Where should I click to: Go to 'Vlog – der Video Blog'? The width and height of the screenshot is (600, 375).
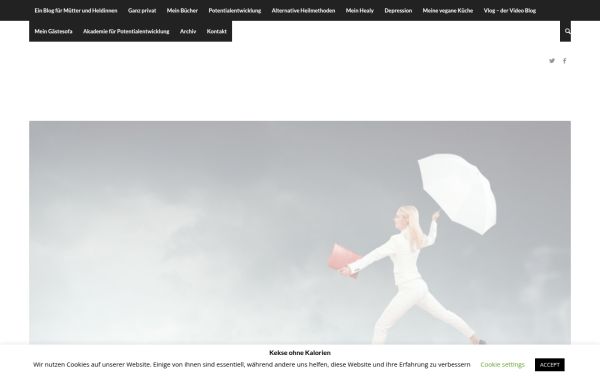(509, 10)
